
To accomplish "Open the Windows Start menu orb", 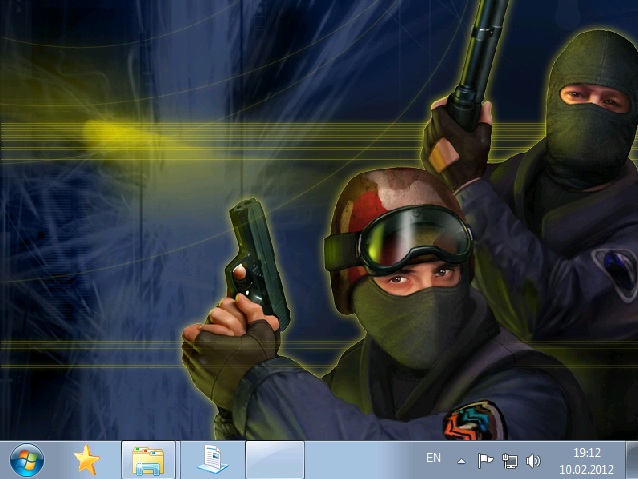I will (x=27, y=460).
